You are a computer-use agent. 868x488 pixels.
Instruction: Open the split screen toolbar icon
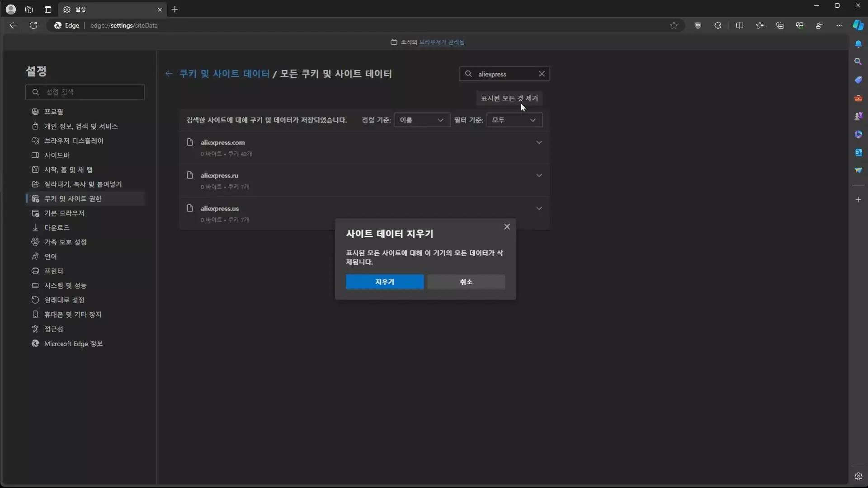[740, 26]
